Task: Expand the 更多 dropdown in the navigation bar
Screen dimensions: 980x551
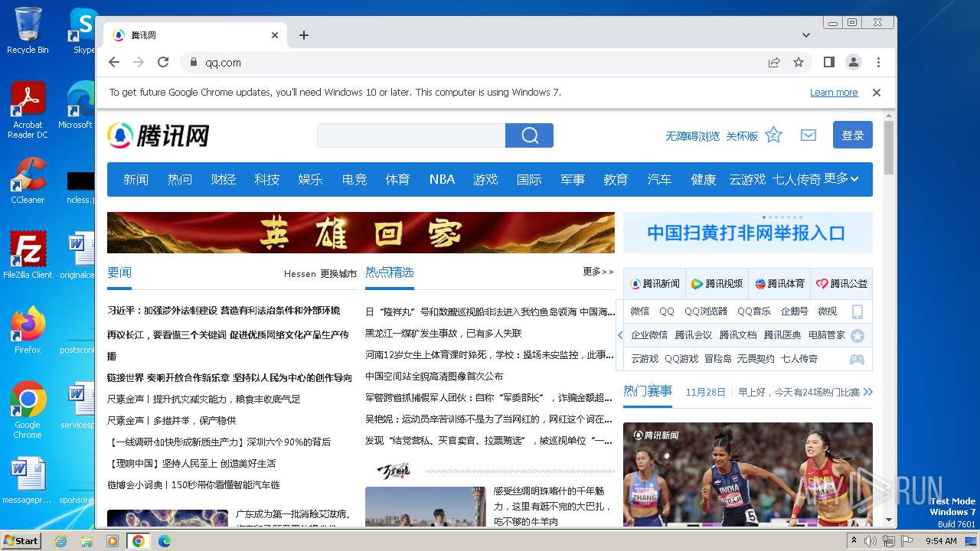Action: [841, 178]
